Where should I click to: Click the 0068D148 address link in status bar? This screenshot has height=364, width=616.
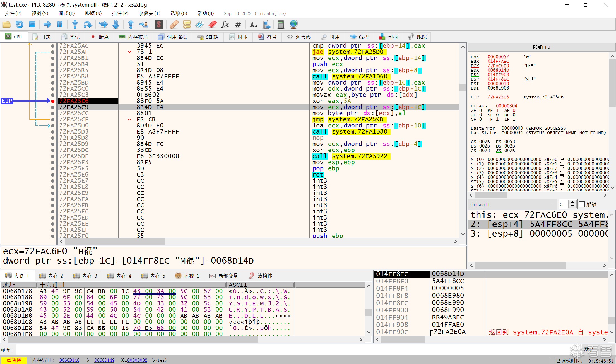click(x=69, y=360)
